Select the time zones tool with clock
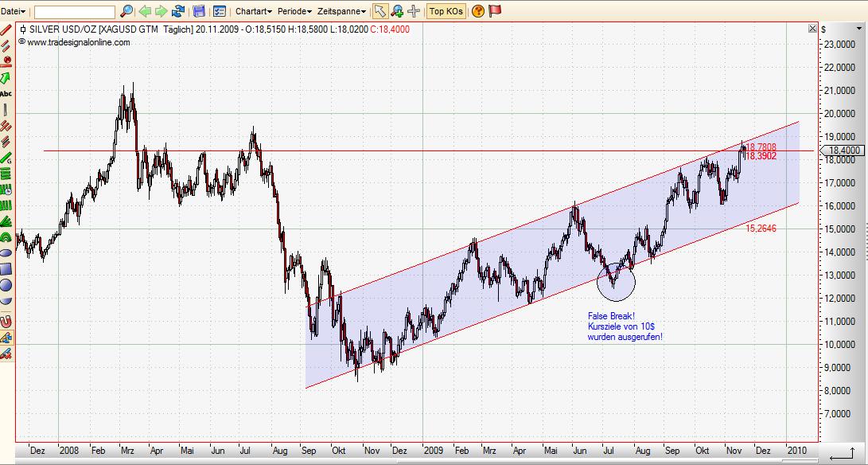Viewport: 868px width, 465px height. click(6, 190)
